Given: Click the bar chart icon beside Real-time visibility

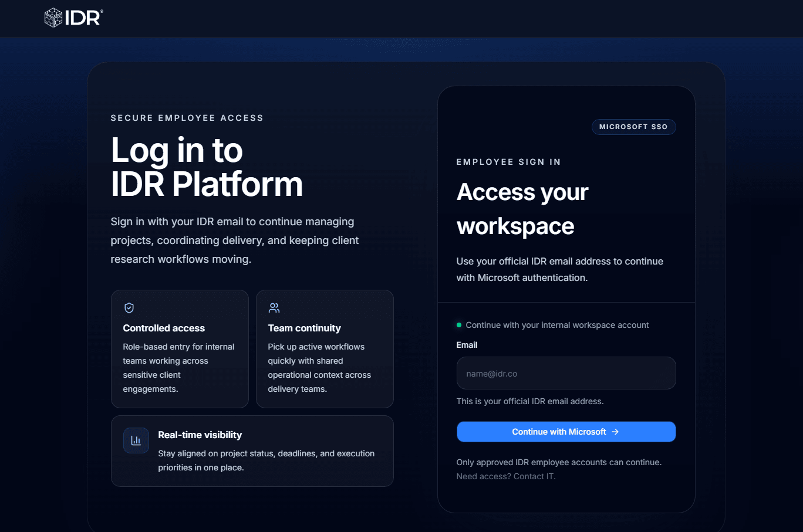Looking at the screenshot, I should click(x=136, y=440).
